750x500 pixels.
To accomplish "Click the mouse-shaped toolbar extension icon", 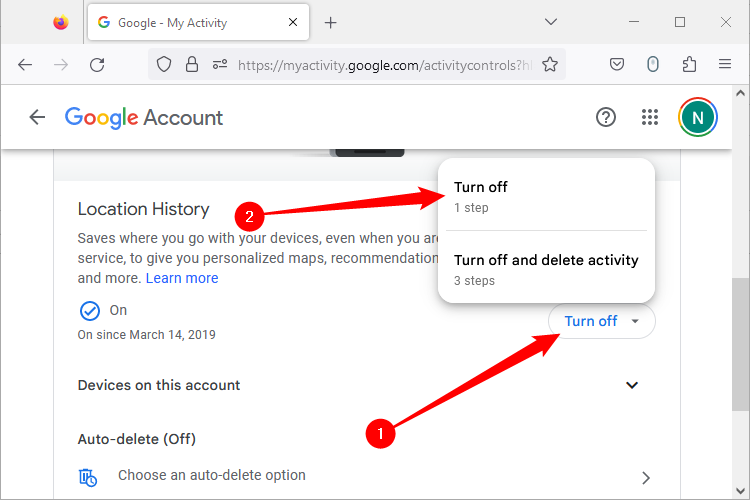I will pos(653,64).
